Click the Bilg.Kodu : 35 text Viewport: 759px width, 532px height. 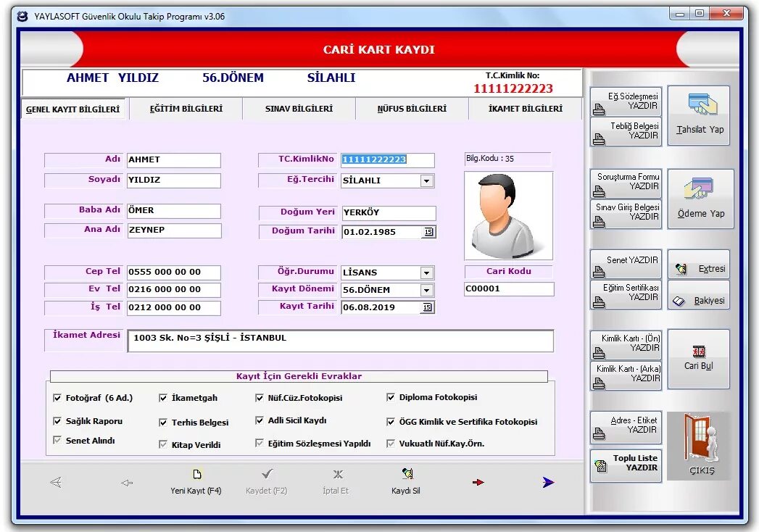[490, 158]
